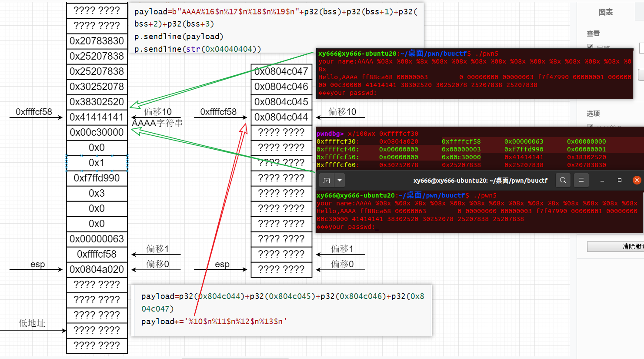Select the 0x3 stack cell

(97, 193)
